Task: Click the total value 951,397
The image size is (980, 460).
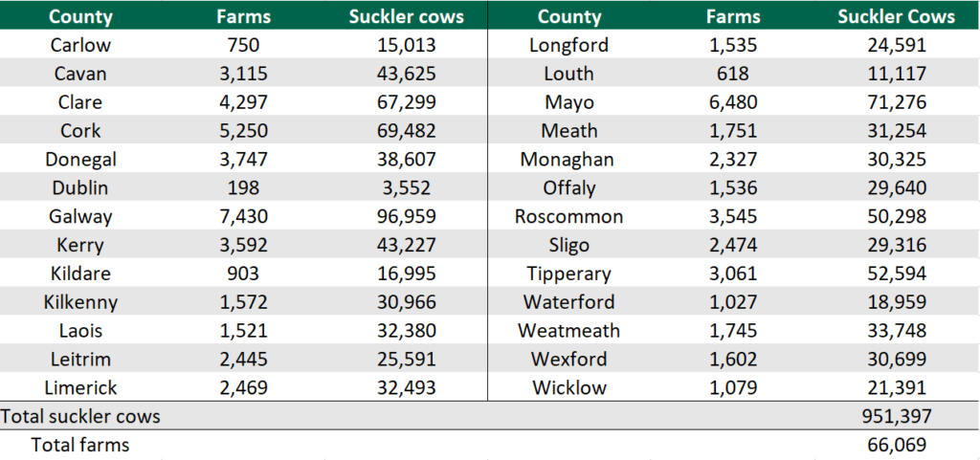Action: pyautogui.click(x=894, y=416)
